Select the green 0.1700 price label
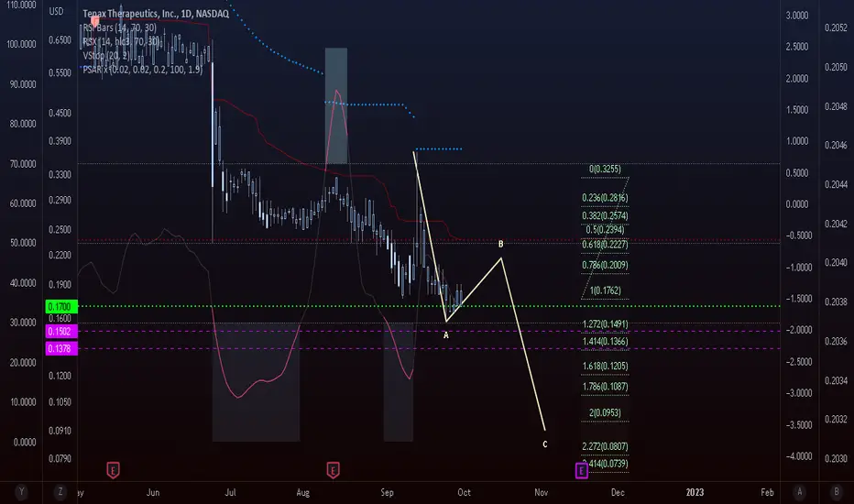The image size is (854, 504). coord(61,307)
